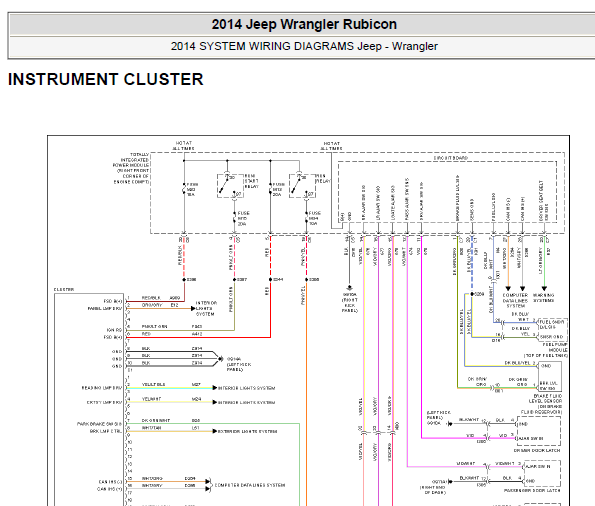Image resolution: width=595 pixels, height=506 pixels.
Task: Click "CAN IHS (-)" cluster pin label
Action: coord(110,482)
